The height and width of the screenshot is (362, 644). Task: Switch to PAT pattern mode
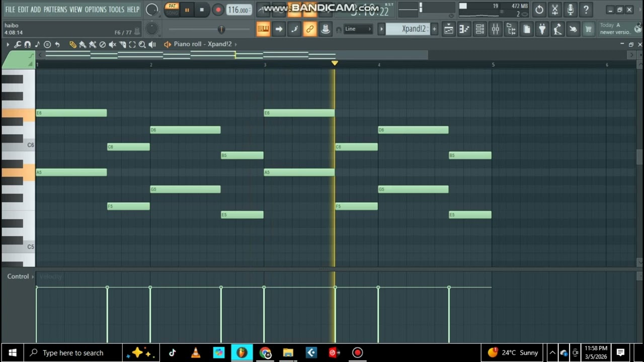pos(172,7)
